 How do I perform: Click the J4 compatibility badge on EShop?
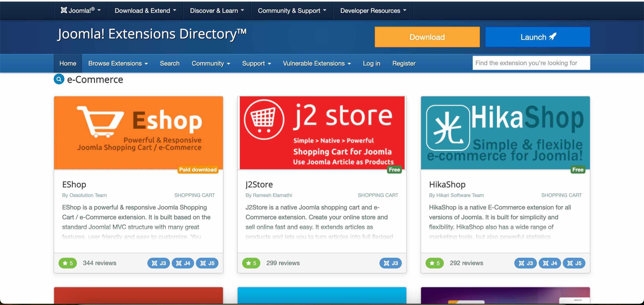pyautogui.click(x=183, y=263)
